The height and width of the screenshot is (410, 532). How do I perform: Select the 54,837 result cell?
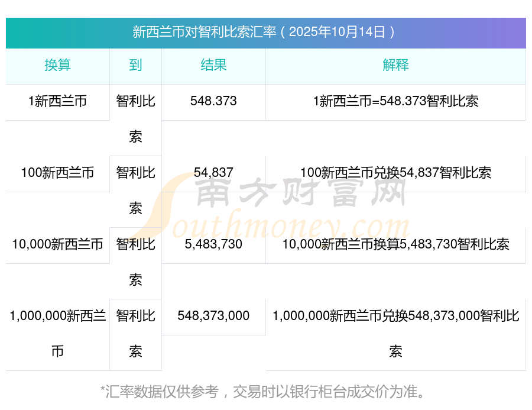(x=213, y=173)
